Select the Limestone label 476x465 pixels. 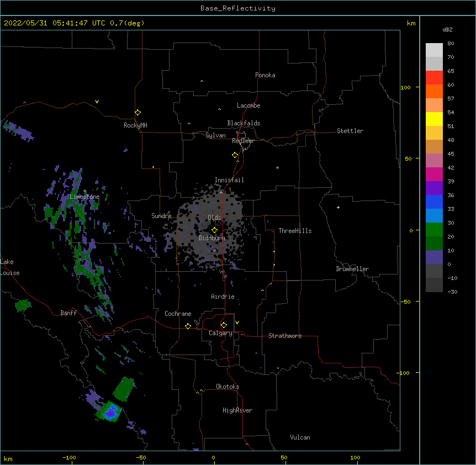coord(84,197)
